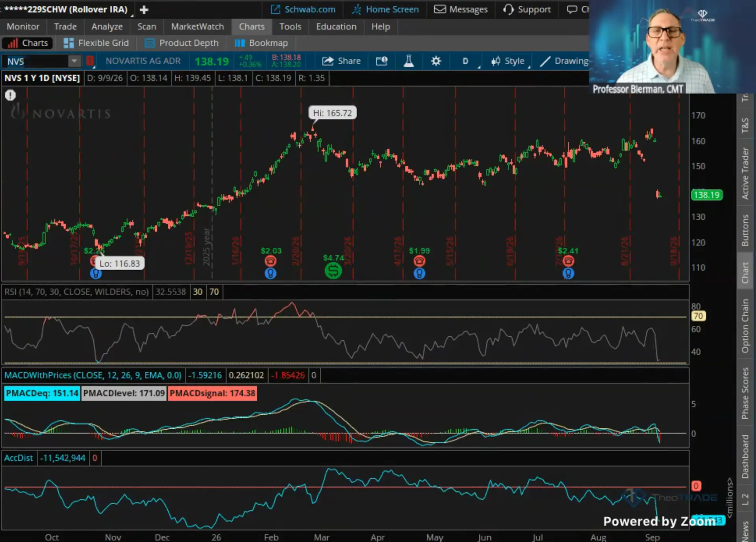The width and height of the screenshot is (756, 542).
Task: Click the Messages button
Action: 461,9
